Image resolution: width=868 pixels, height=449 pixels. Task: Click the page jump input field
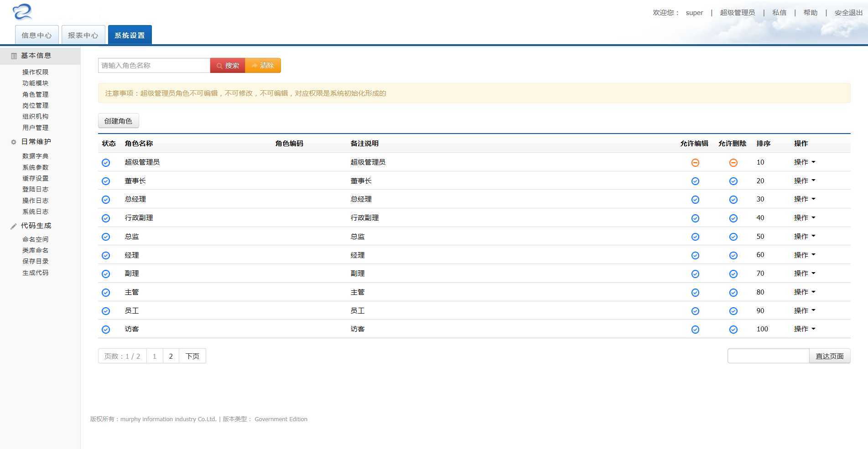[x=769, y=356]
